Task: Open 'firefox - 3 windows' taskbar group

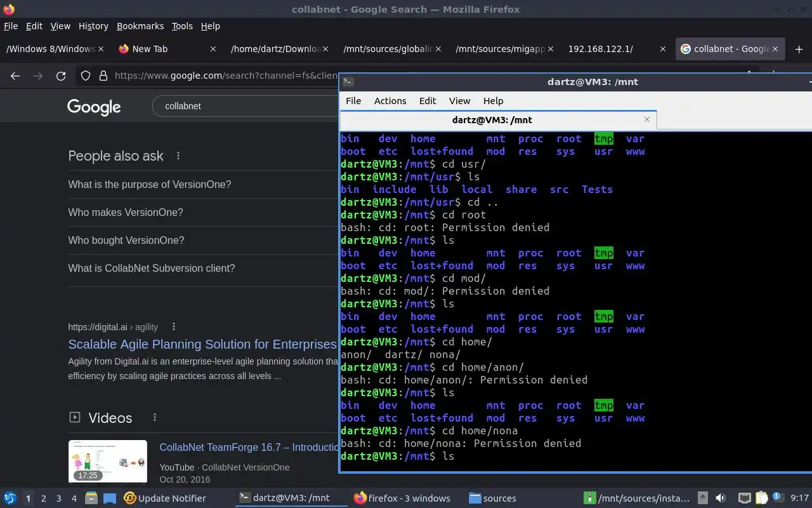Action: tap(402, 498)
